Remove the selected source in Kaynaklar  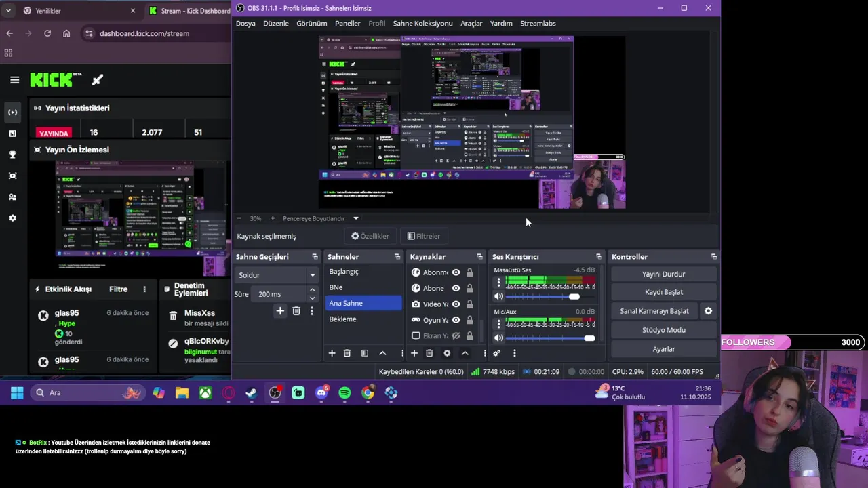429,353
